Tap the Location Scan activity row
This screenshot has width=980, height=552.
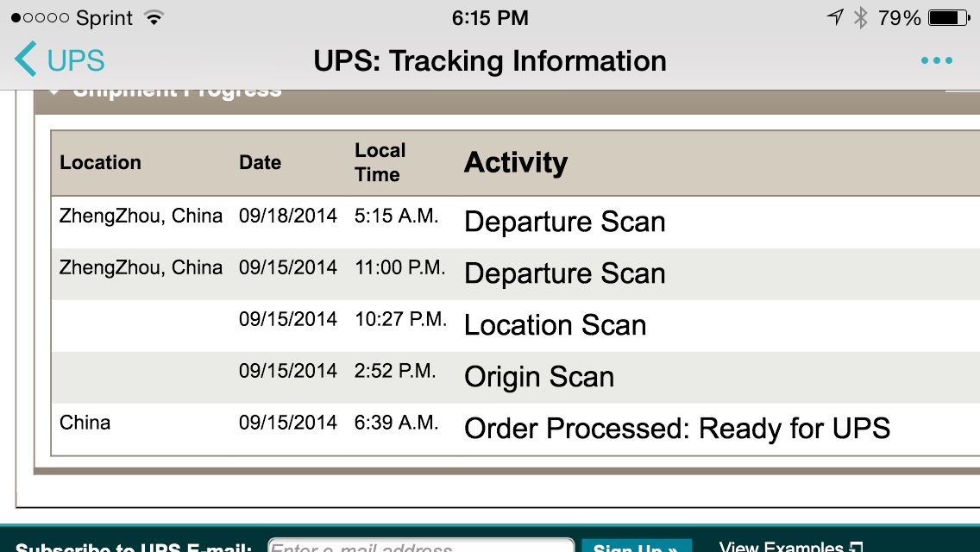pos(516,325)
